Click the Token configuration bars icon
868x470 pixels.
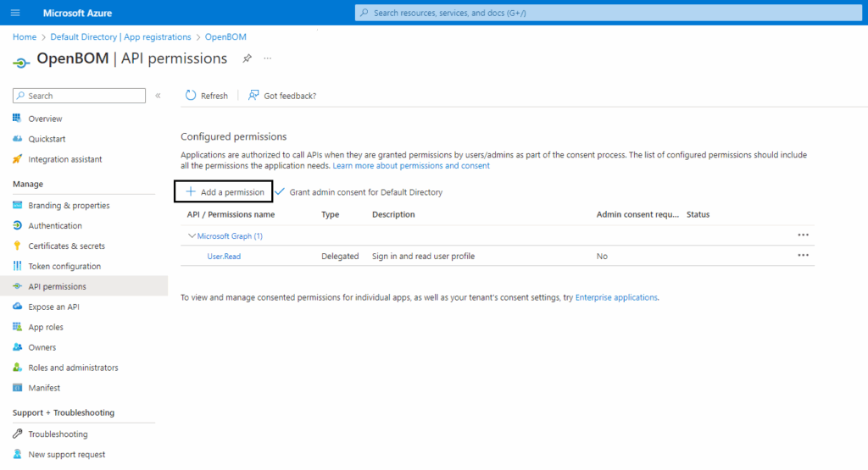(x=17, y=266)
